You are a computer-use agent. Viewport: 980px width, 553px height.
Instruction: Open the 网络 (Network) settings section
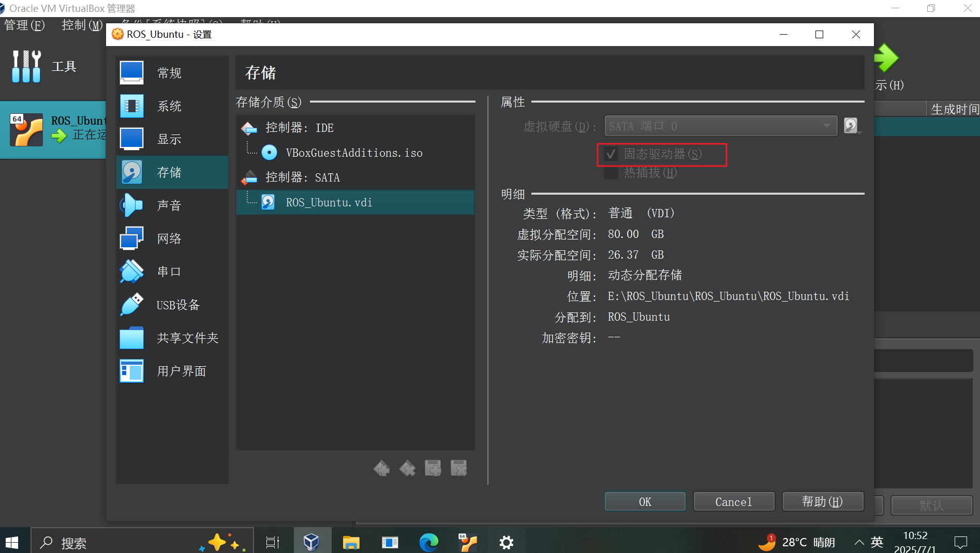point(169,238)
